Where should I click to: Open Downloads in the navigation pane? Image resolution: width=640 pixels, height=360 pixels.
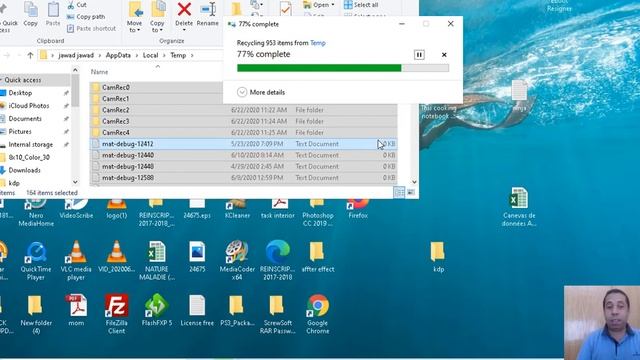[24, 170]
